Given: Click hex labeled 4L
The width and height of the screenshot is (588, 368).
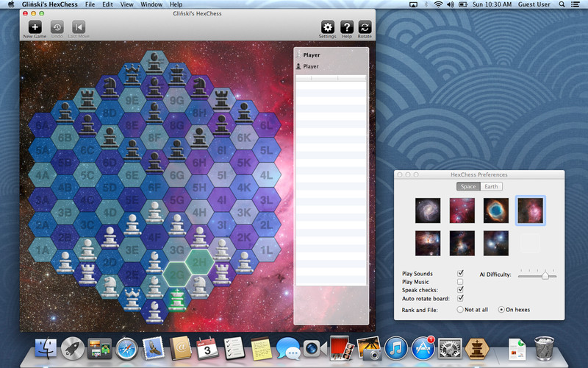Looking at the screenshot, I should point(266,175).
